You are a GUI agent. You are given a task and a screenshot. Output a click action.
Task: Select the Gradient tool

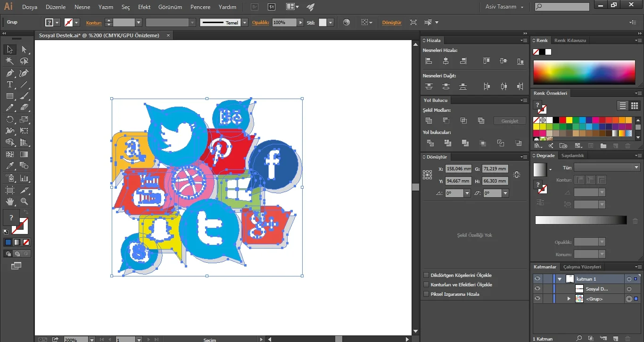24,154
